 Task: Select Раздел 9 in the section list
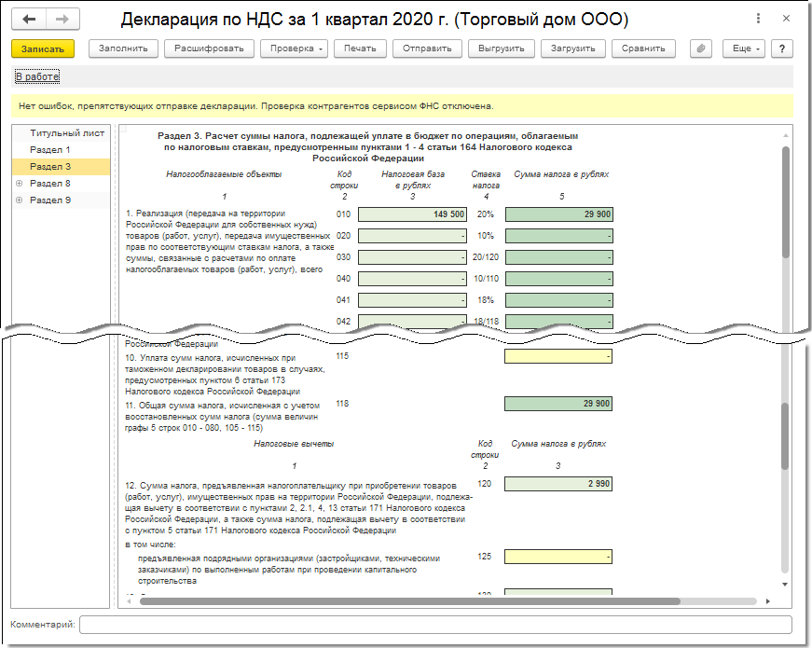pyautogui.click(x=50, y=200)
